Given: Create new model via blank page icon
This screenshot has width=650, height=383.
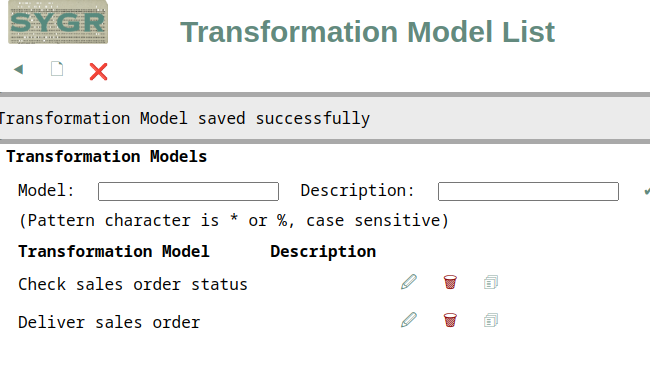Looking at the screenshot, I should (x=57, y=69).
